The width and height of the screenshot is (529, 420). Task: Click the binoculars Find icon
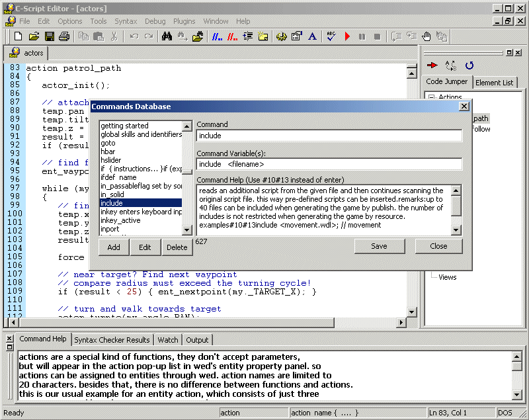pos(166,36)
